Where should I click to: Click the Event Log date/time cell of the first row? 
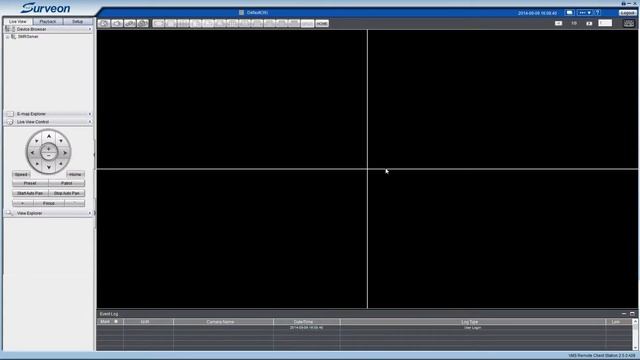tap(307, 327)
